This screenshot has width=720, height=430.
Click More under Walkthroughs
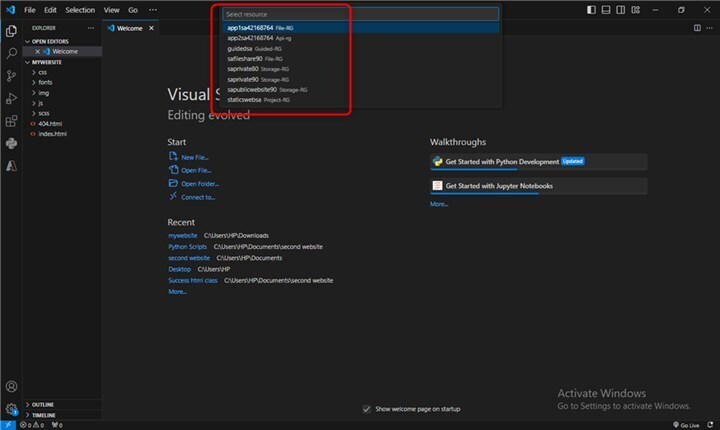tap(439, 204)
